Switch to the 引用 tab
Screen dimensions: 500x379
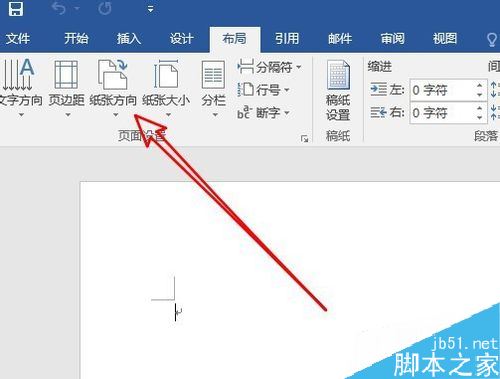[x=287, y=39]
